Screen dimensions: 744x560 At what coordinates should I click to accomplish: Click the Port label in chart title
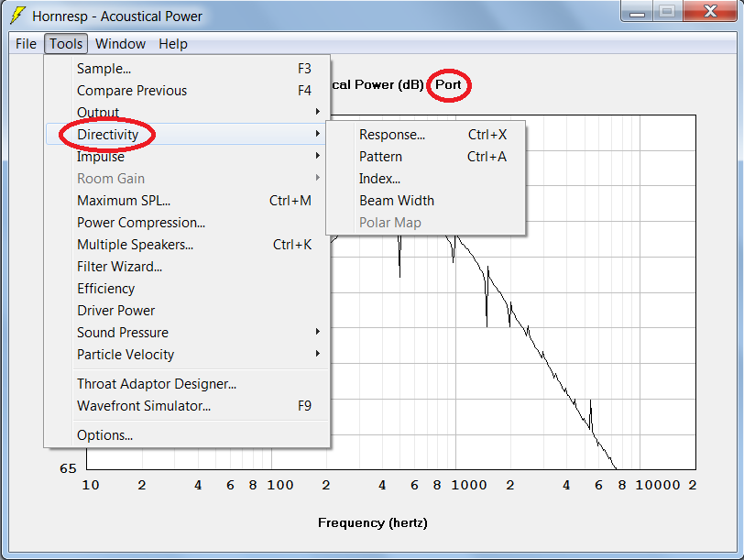[x=448, y=84]
